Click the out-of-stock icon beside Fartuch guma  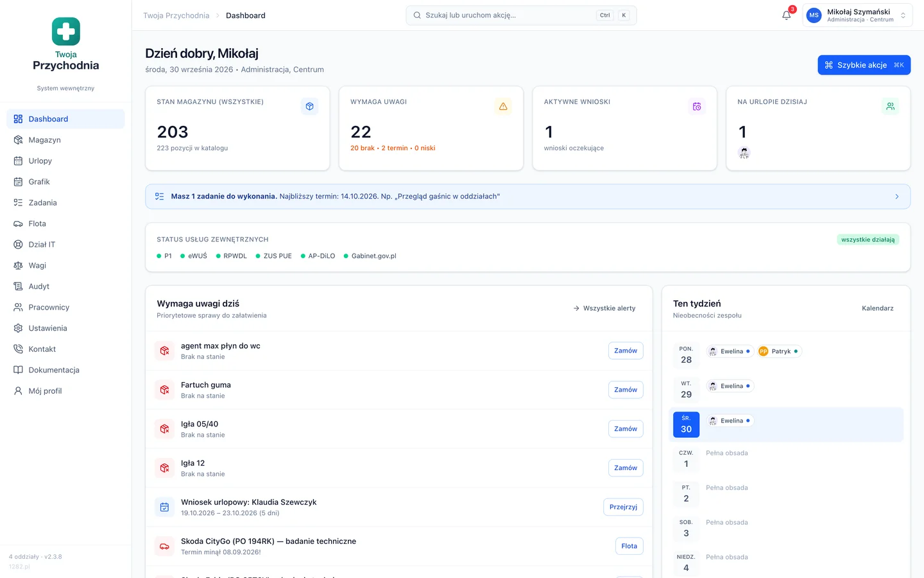[164, 390]
